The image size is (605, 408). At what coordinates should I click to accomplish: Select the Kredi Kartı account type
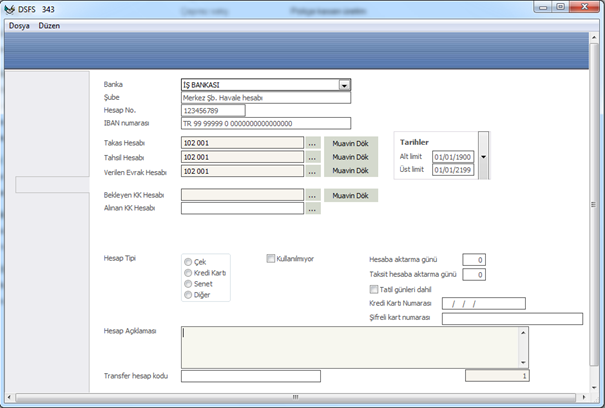pos(188,272)
